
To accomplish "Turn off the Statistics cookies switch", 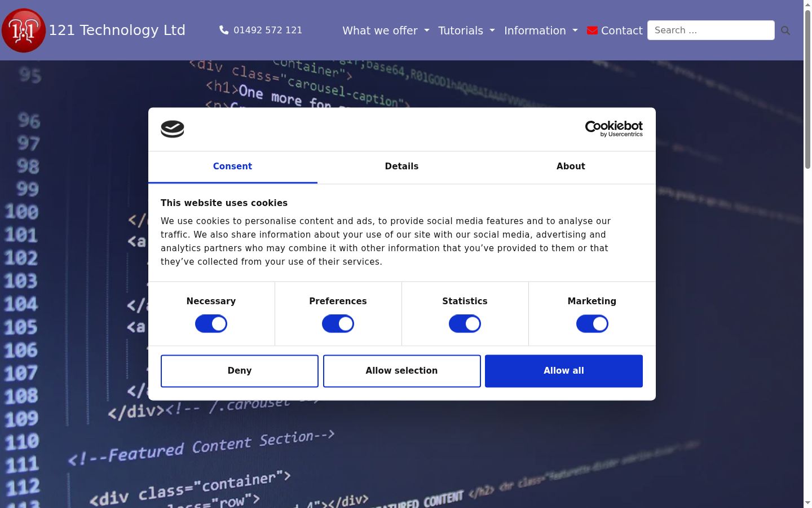I will [465, 324].
